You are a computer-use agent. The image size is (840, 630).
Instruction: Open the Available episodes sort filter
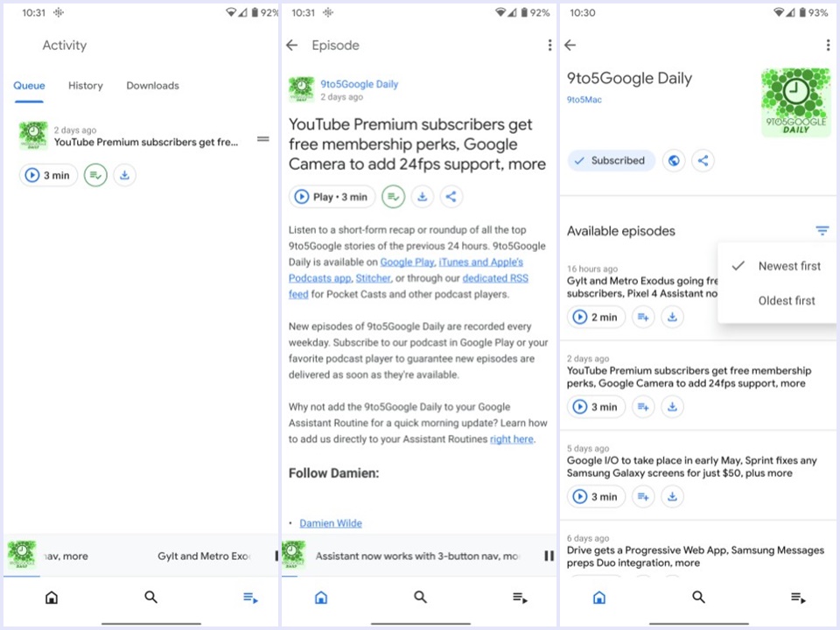822,230
